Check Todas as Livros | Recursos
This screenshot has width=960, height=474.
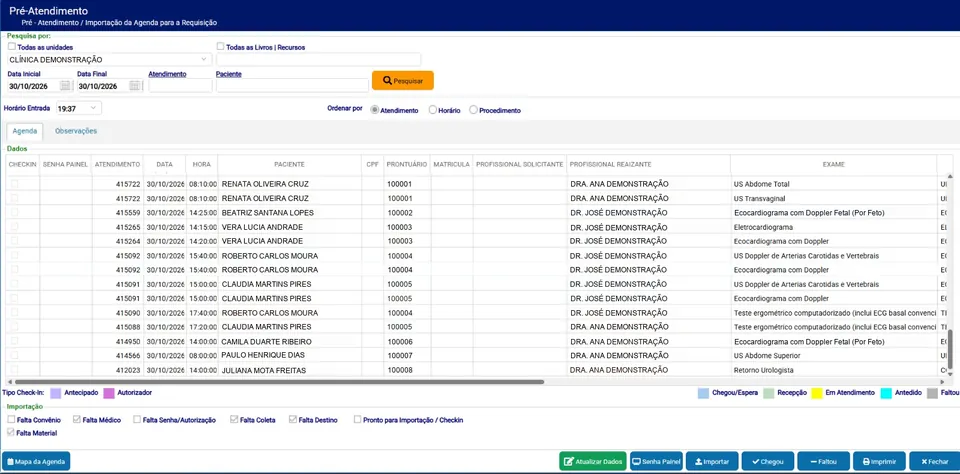pos(220,47)
